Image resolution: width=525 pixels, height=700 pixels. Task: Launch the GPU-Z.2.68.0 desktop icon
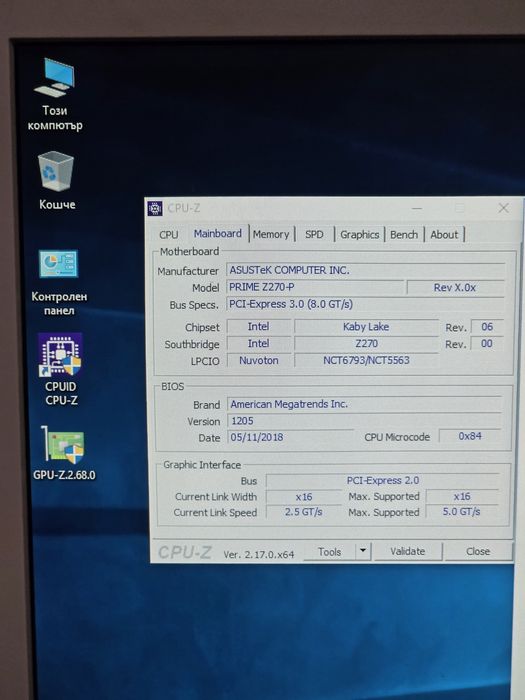click(x=64, y=453)
